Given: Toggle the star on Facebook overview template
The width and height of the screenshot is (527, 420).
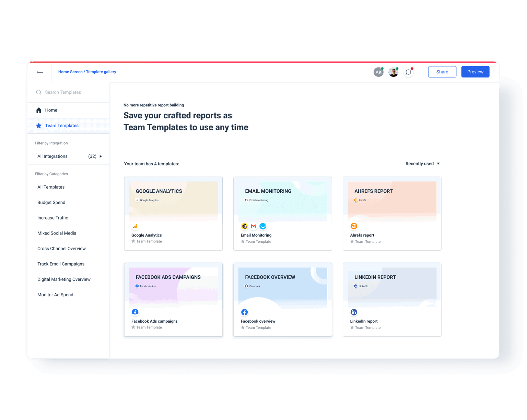Looking at the screenshot, I should pyautogui.click(x=243, y=327).
